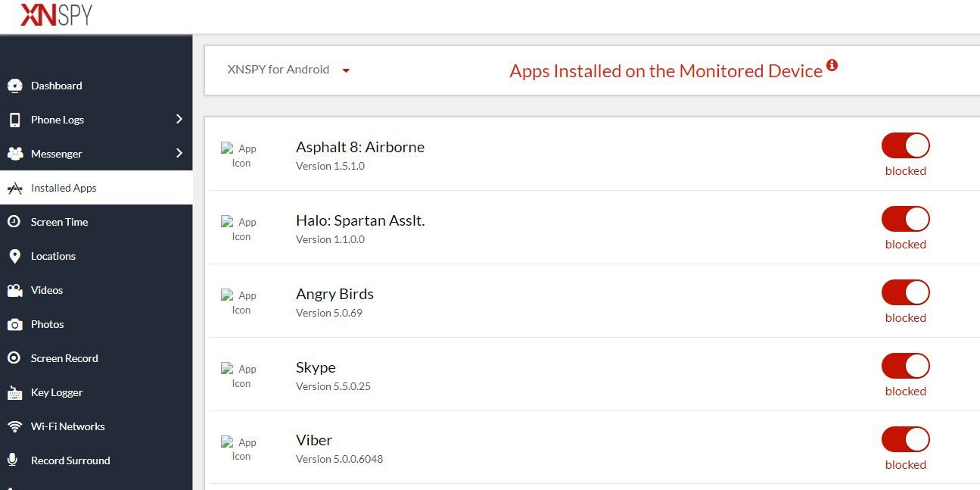
Task: Click the Dashboard gauge icon in sidebar
Action: pos(14,86)
